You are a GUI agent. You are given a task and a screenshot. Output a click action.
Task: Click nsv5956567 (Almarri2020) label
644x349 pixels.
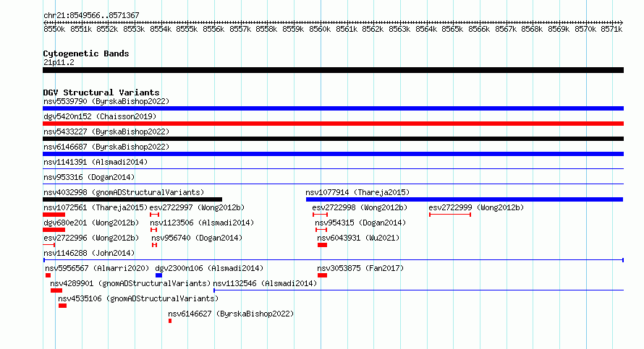pyautogui.click(x=97, y=268)
